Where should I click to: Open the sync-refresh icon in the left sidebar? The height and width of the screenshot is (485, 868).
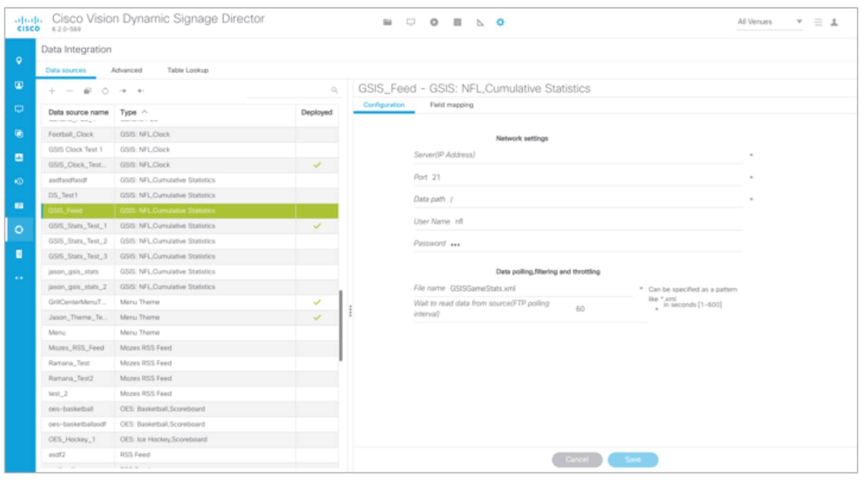(x=19, y=182)
